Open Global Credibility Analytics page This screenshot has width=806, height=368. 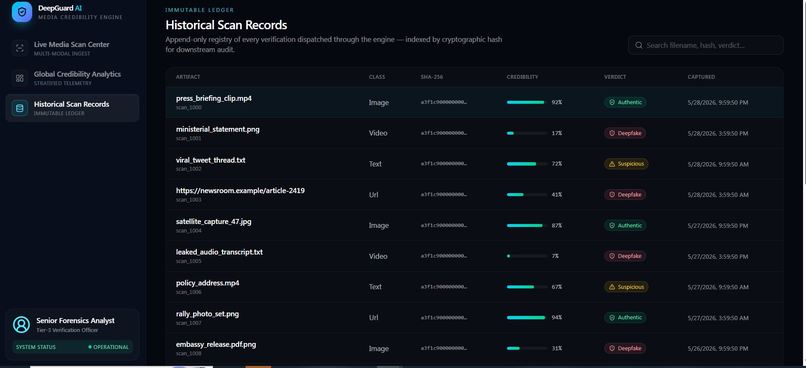(72, 78)
